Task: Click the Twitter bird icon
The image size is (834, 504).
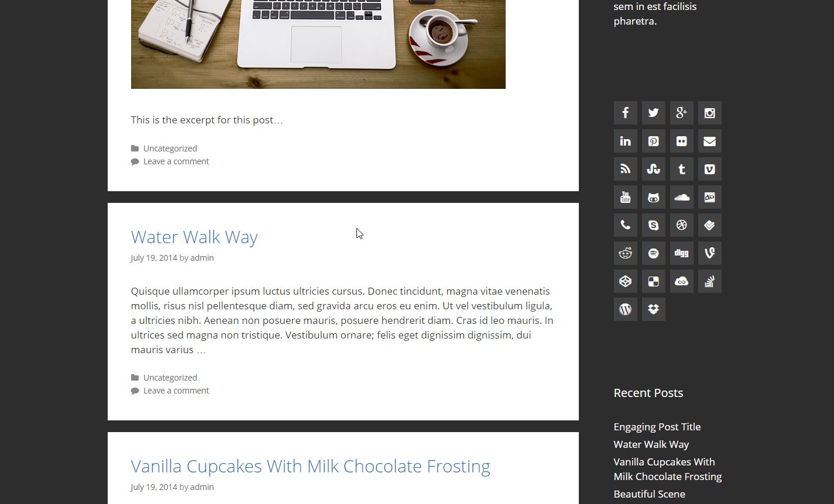Action: [653, 113]
